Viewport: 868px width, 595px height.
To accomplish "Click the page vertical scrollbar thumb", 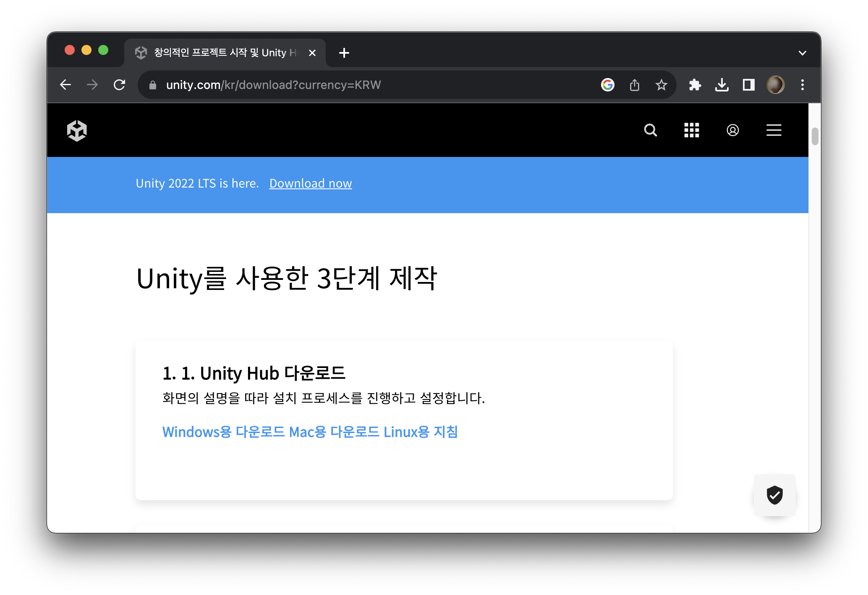I will click(815, 136).
